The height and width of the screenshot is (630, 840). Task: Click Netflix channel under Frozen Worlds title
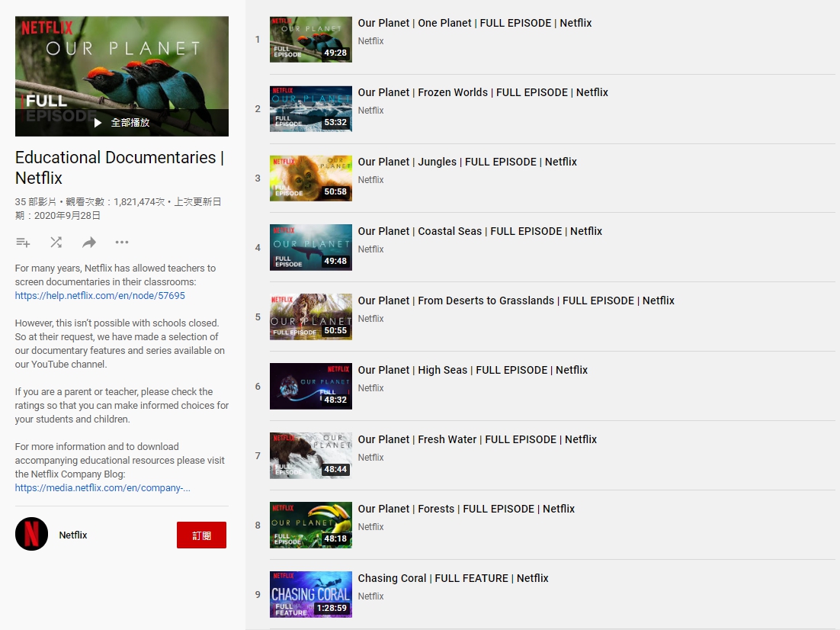370,111
